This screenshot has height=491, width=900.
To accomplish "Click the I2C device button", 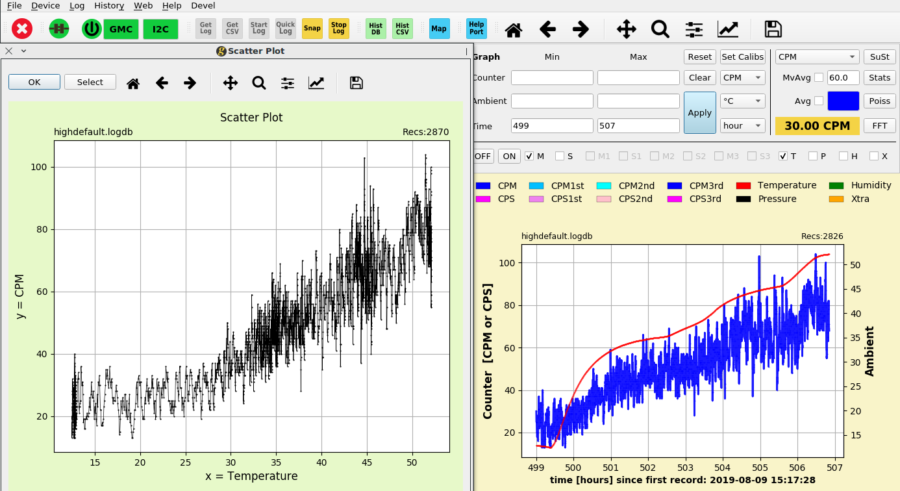I will point(160,29).
